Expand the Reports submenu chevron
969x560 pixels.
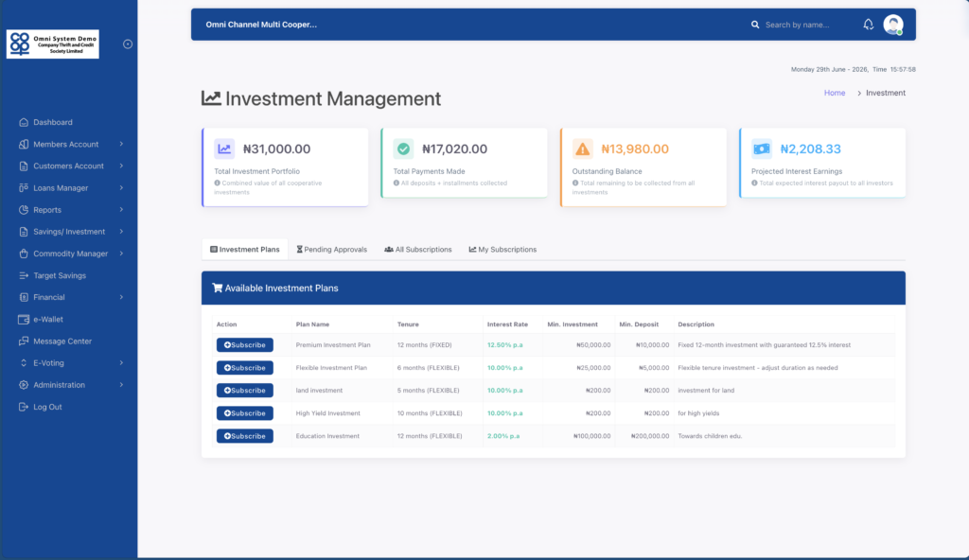tap(121, 210)
